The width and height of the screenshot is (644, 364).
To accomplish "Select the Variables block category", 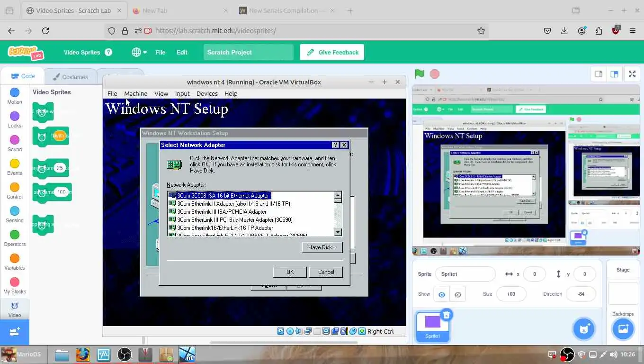I will [15, 262].
